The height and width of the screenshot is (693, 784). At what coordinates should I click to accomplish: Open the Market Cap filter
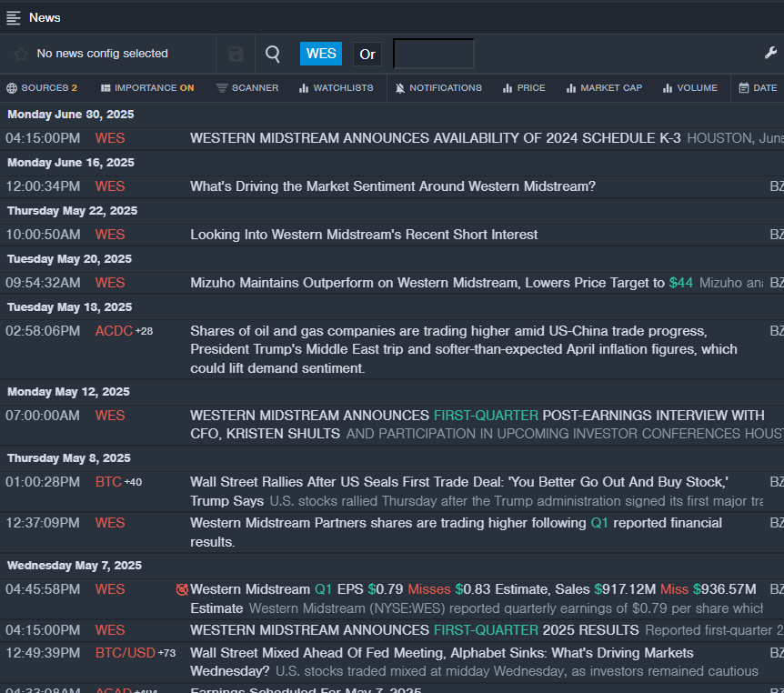point(604,88)
